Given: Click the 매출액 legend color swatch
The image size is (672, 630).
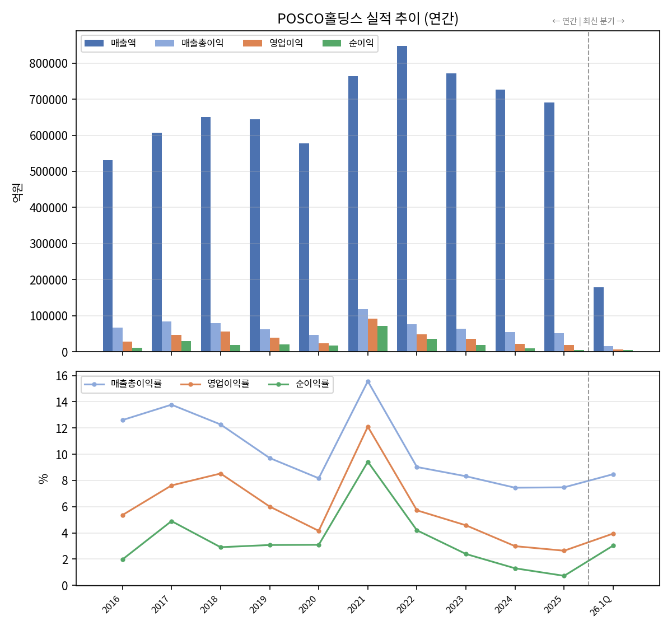Looking at the screenshot, I should pos(94,43).
